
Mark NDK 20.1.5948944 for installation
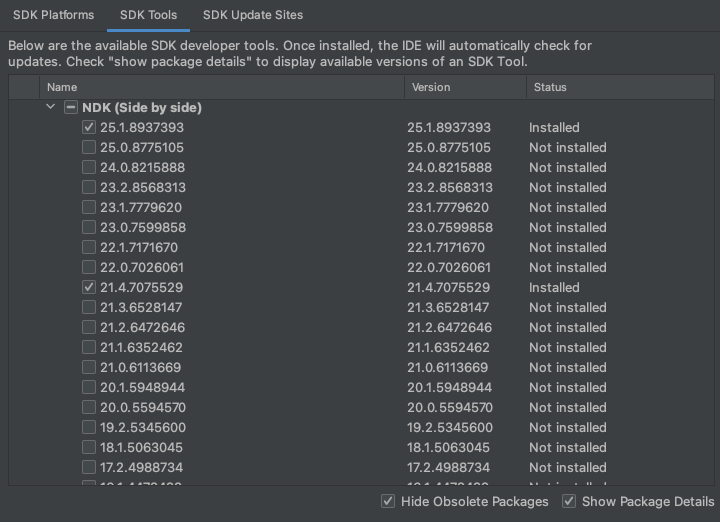click(x=90, y=387)
